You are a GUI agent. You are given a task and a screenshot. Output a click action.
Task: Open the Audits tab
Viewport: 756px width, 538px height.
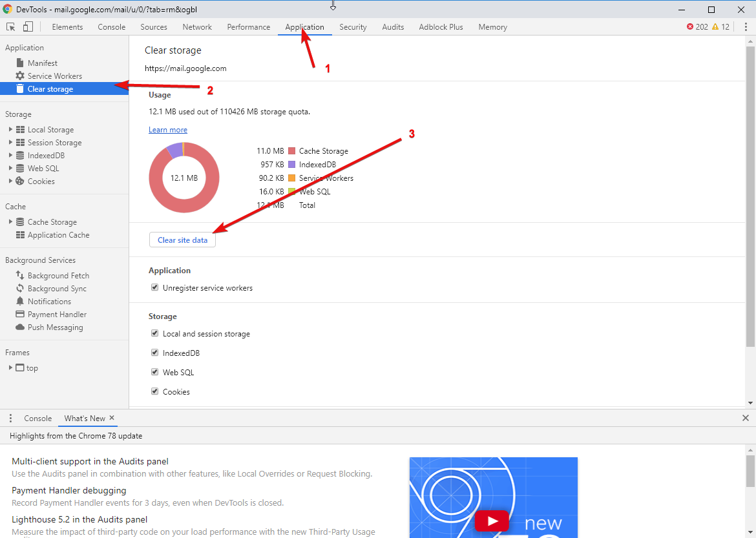(393, 27)
